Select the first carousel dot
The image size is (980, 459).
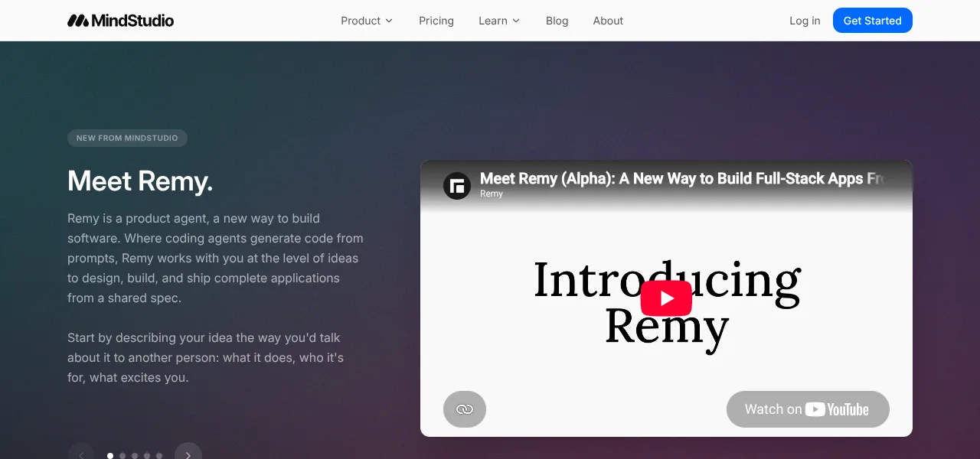110,456
